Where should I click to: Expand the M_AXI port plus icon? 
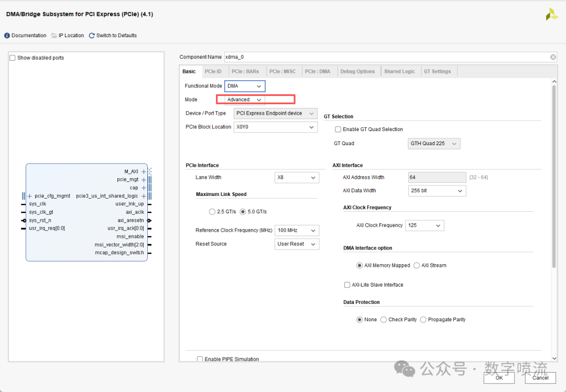(x=144, y=171)
